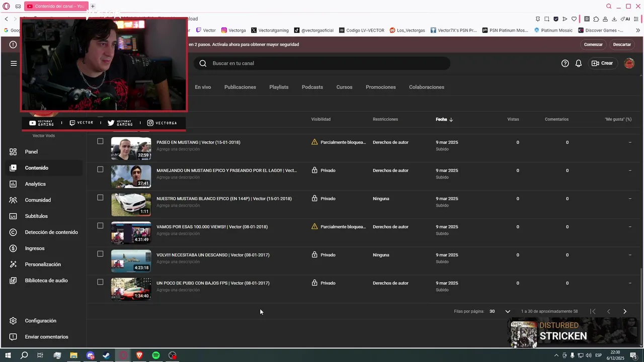Switch to Cursos tab

[344, 87]
